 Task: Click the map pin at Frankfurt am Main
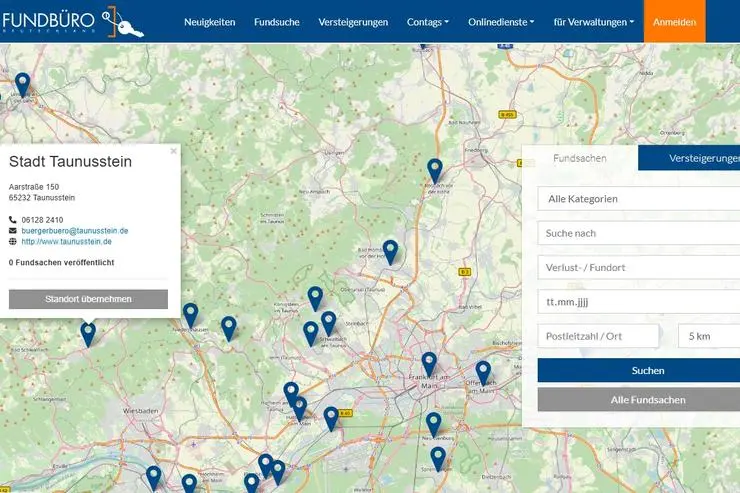429,362
